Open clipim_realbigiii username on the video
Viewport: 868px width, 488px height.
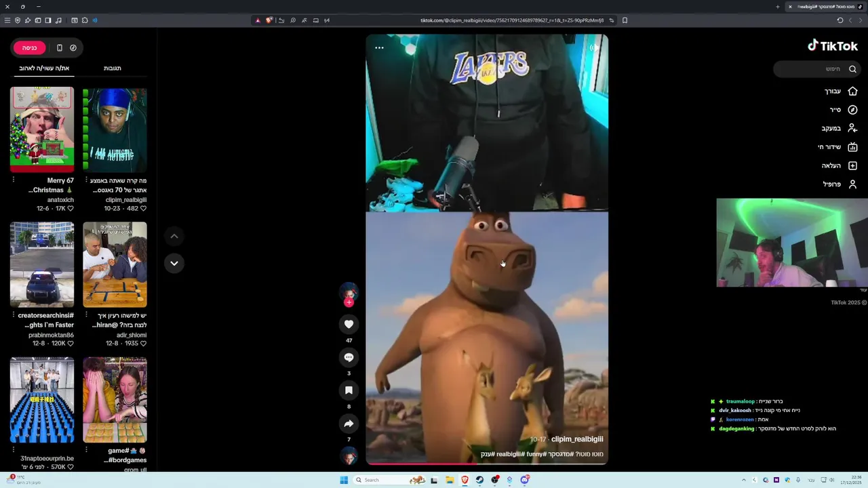[577, 439]
